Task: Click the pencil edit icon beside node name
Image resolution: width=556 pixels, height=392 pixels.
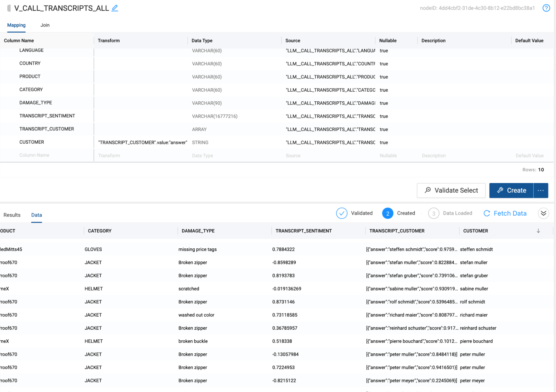Action: pyautogui.click(x=115, y=8)
